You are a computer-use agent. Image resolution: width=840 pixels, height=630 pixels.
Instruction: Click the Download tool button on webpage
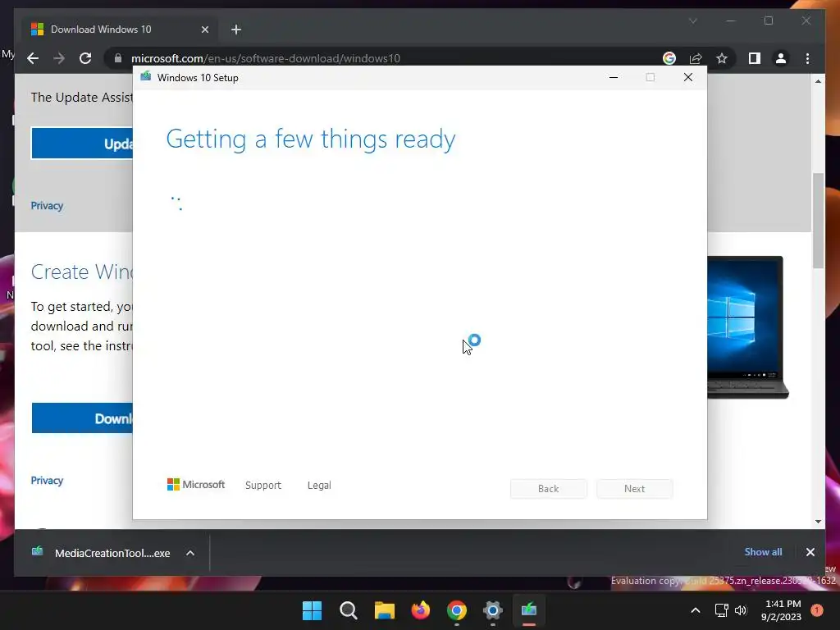point(82,418)
